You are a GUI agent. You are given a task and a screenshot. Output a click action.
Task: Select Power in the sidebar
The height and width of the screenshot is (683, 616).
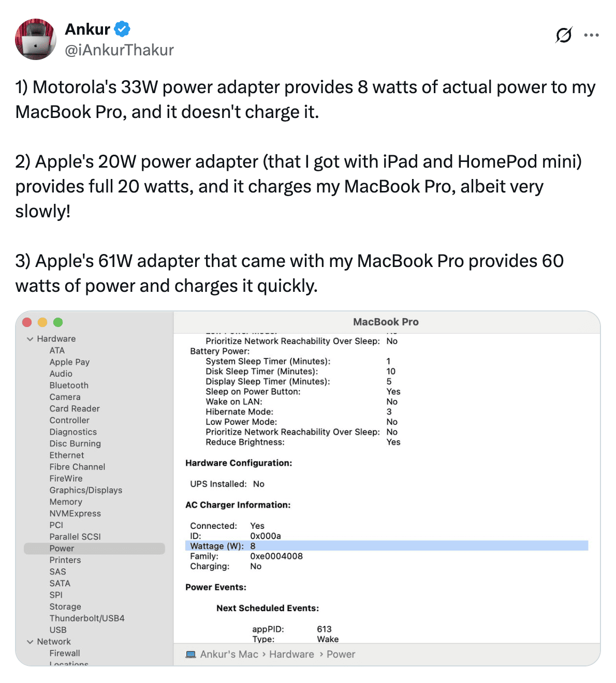coord(62,548)
